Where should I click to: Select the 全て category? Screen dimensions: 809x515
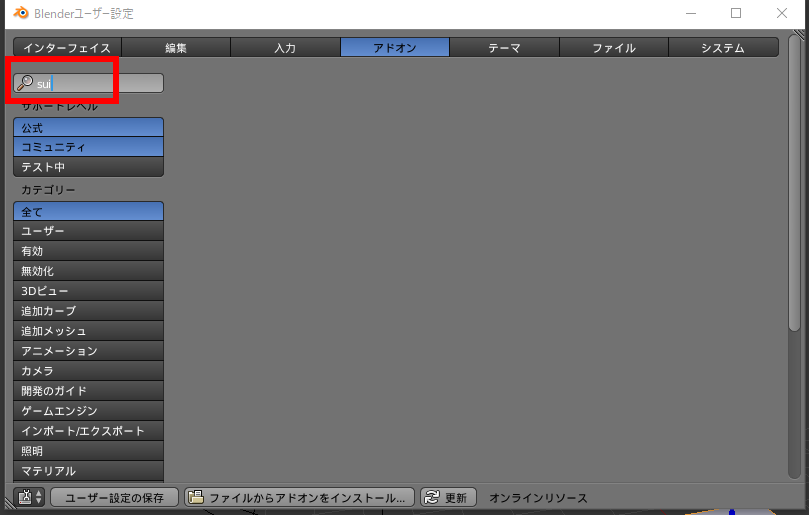pos(89,212)
